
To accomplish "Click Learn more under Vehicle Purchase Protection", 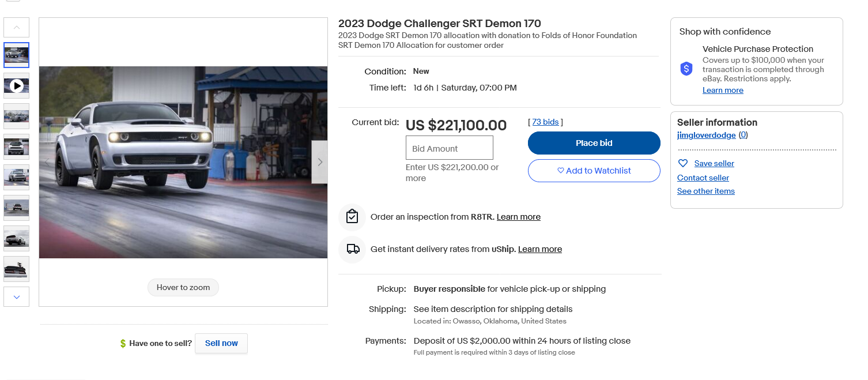I will tap(723, 90).
